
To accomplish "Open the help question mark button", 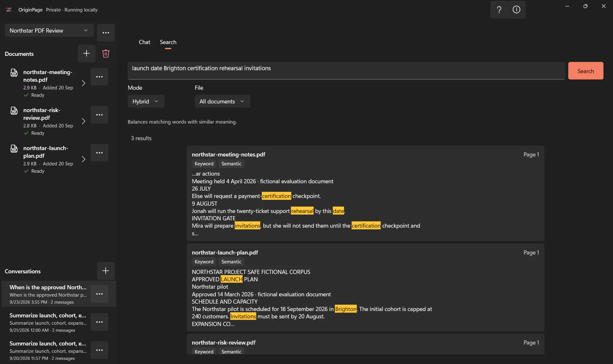I will click(499, 10).
